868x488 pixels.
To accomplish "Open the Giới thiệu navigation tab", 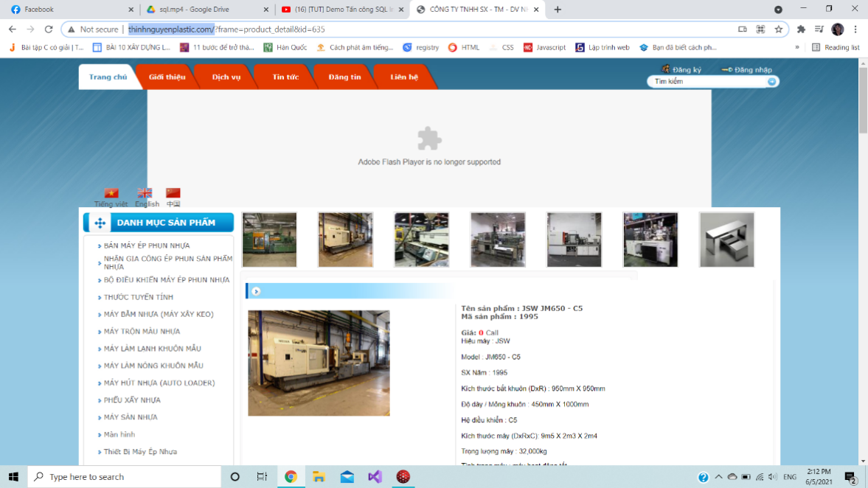I will 167,77.
